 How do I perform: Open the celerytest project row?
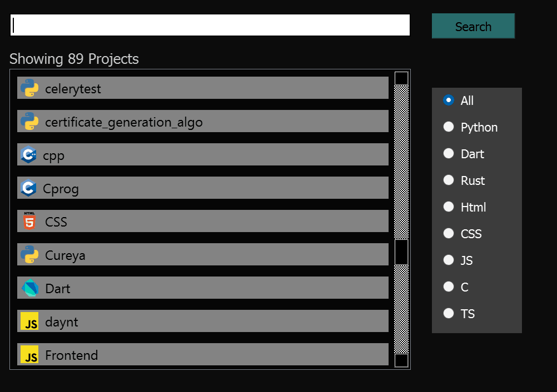tap(203, 88)
